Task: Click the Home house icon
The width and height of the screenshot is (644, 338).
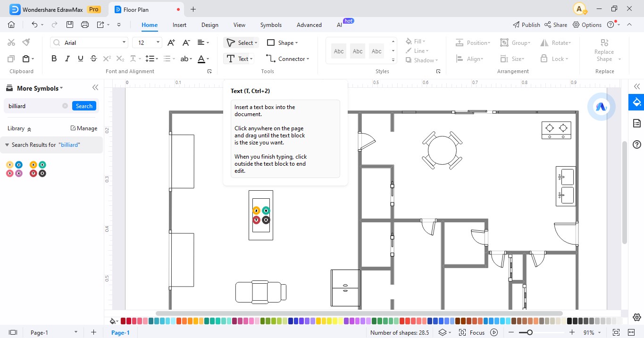Action: (x=11, y=25)
